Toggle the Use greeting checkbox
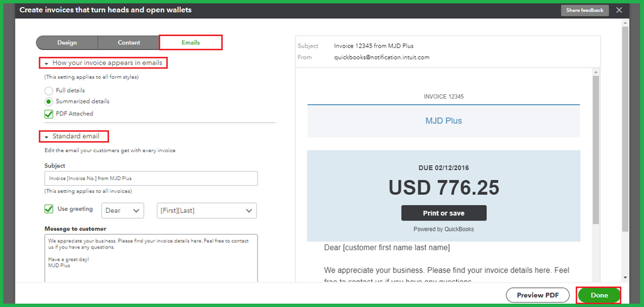Image resolution: width=644 pixels, height=307 pixels. pyautogui.click(x=49, y=209)
